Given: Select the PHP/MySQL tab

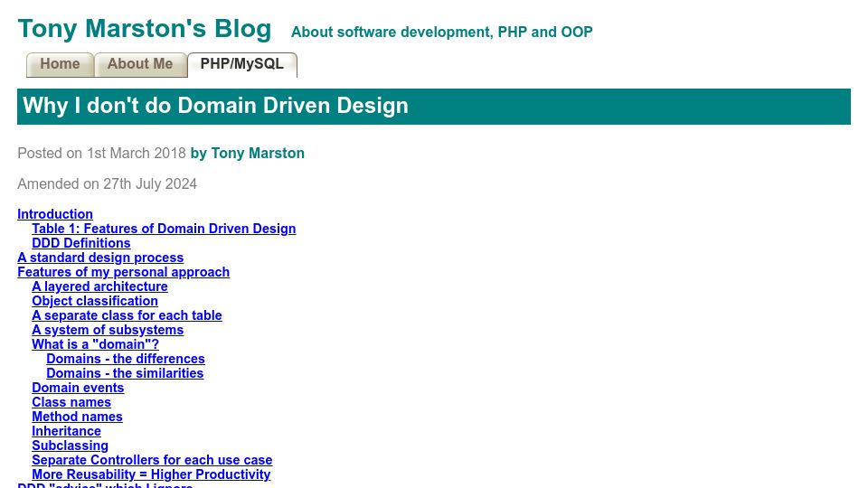Looking at the screenshot, I should [x=242, y=64].
